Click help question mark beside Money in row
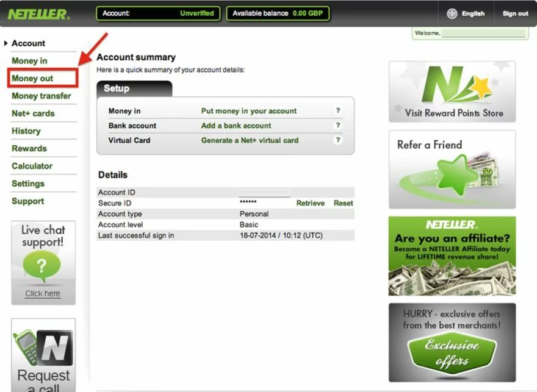This screenshot has width=537, height=392. pos(337,111)
